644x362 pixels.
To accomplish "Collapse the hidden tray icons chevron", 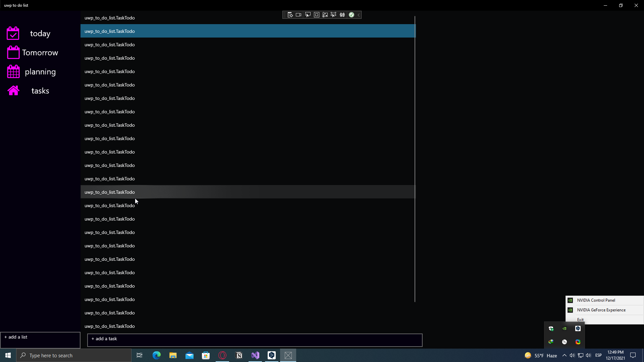I will point(565,355).
